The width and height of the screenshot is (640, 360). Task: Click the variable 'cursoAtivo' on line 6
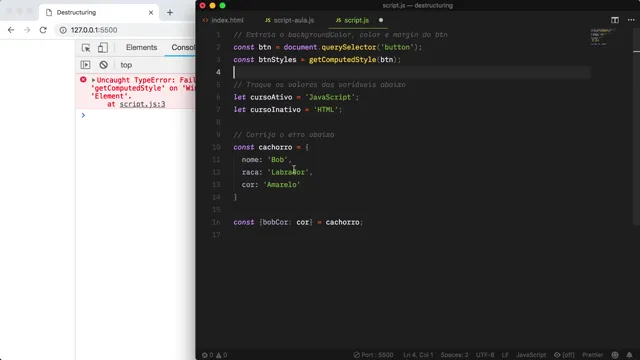[x=271, y=97]
